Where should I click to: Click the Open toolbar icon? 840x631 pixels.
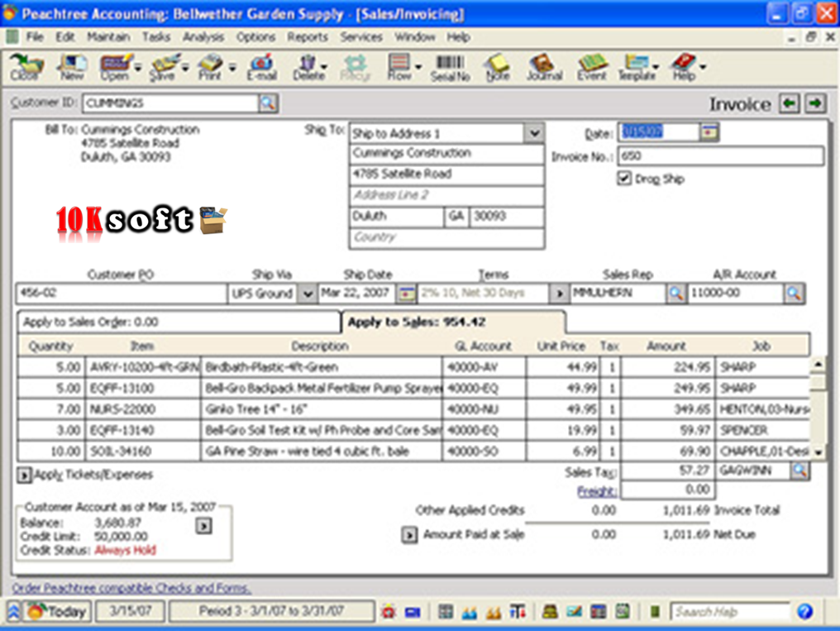point(115,68)
